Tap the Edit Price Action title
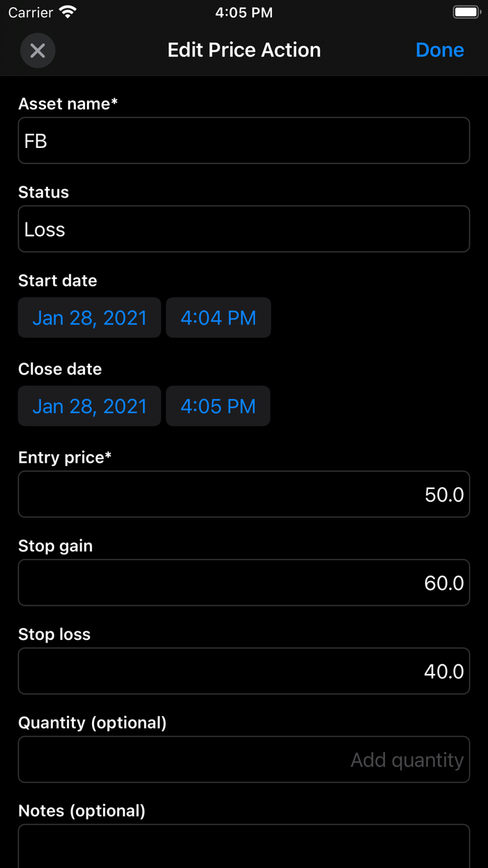Image resolution: width=488 pixels, height=868 pixels. click(244, 50)
